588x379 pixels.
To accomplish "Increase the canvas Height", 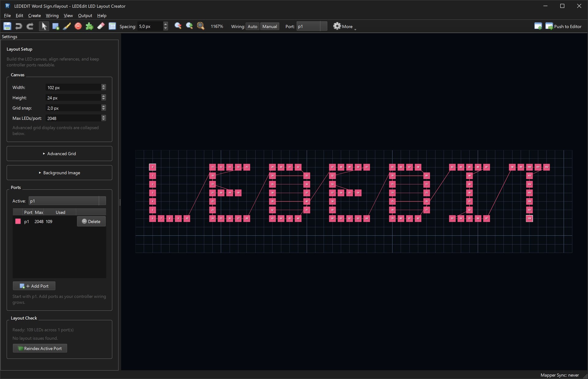I will click(104, 96).
